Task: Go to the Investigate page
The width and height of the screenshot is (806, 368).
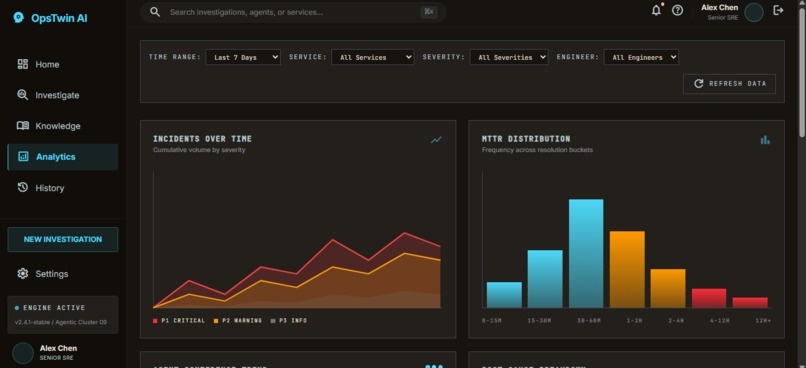Action: pyautogui.click(x=63, y=95)
